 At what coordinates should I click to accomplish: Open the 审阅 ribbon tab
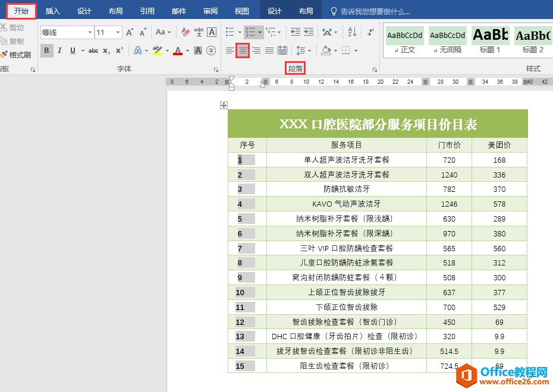210,11
